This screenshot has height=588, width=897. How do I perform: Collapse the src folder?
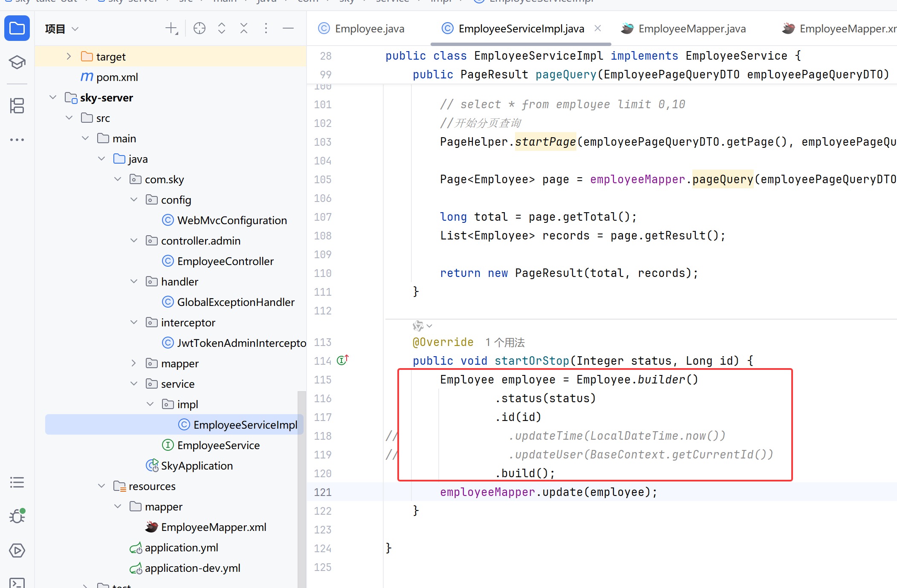click(x=69, y=118)
